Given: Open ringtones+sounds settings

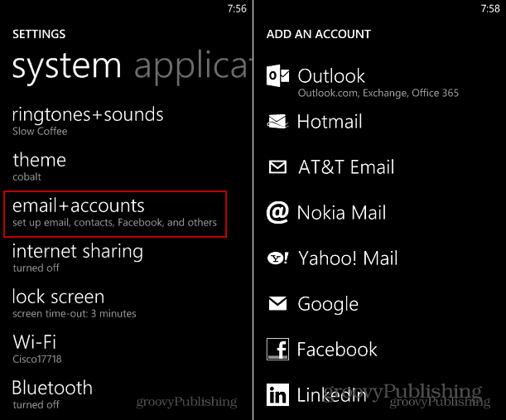Looking at the screenshot, I should [x=88, y=121].
